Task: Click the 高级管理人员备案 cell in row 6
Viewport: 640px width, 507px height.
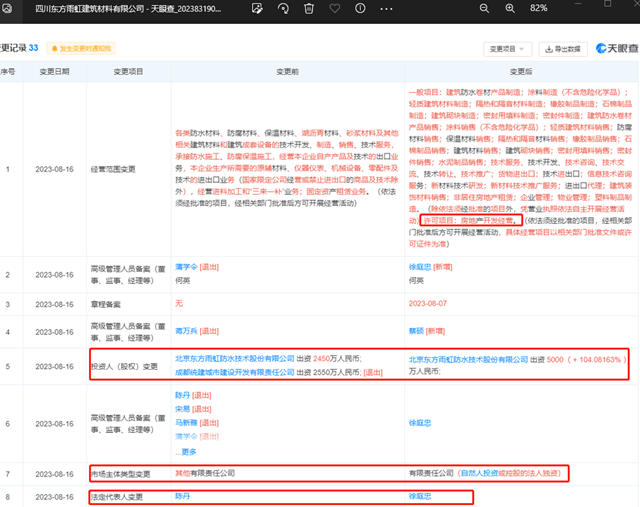Action: pyautogui.click(x=128, y=424)
